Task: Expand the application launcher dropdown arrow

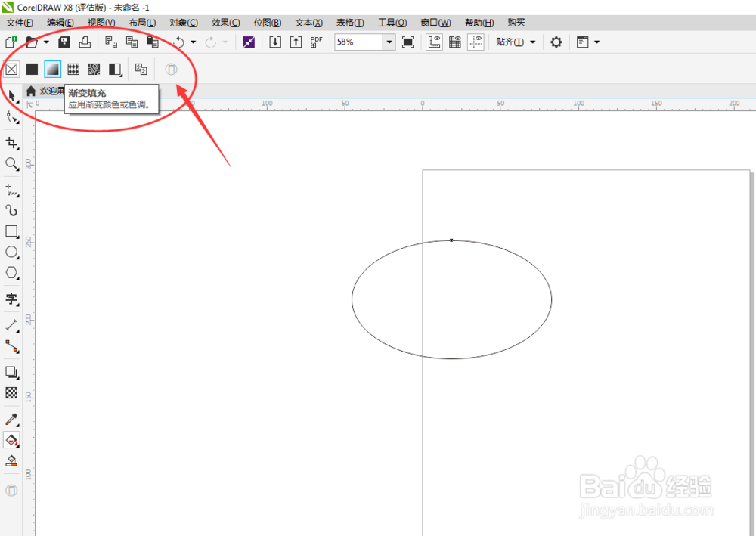Action: (x=597, y=42)
